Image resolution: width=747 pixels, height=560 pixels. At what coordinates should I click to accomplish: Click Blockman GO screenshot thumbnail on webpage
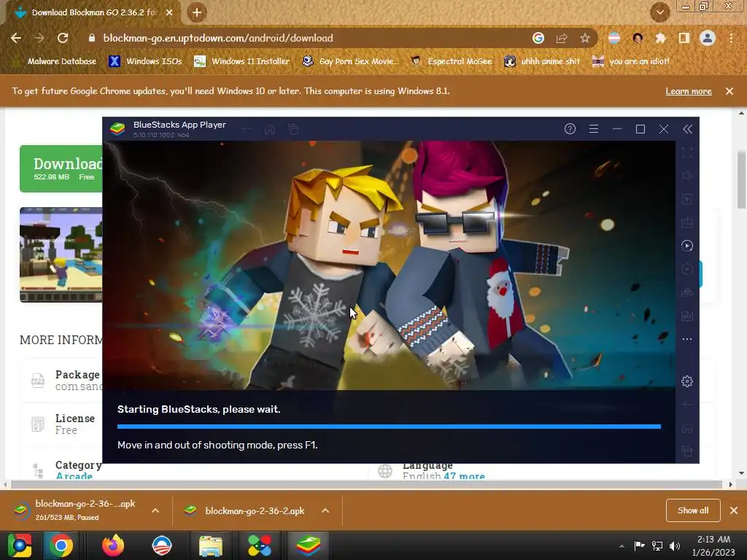[x=61, y=254]
